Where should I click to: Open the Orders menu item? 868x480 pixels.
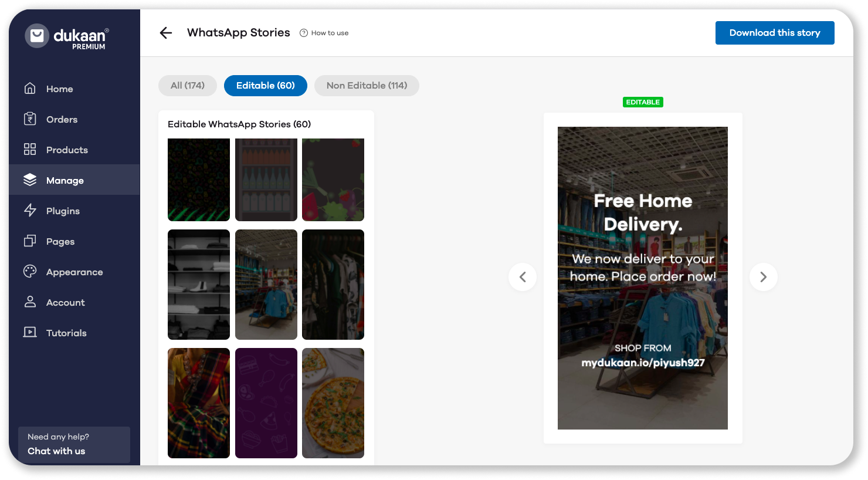[x=74, y=119]
